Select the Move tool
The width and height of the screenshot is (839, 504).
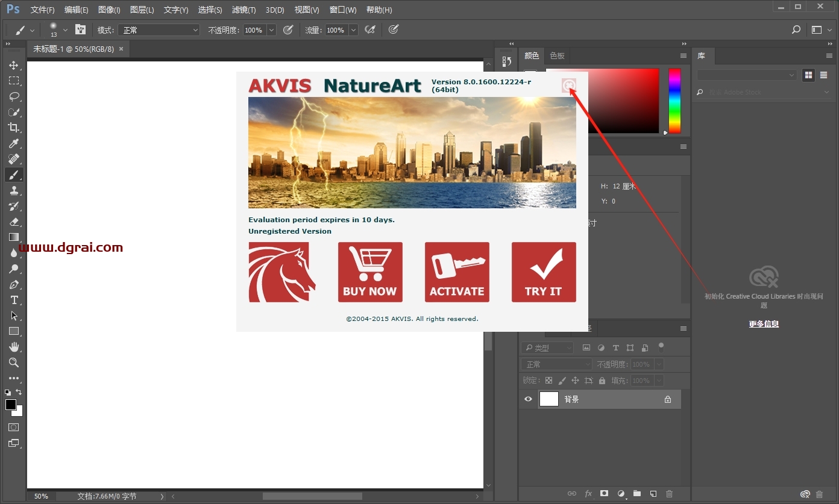(x=13, y=65)
